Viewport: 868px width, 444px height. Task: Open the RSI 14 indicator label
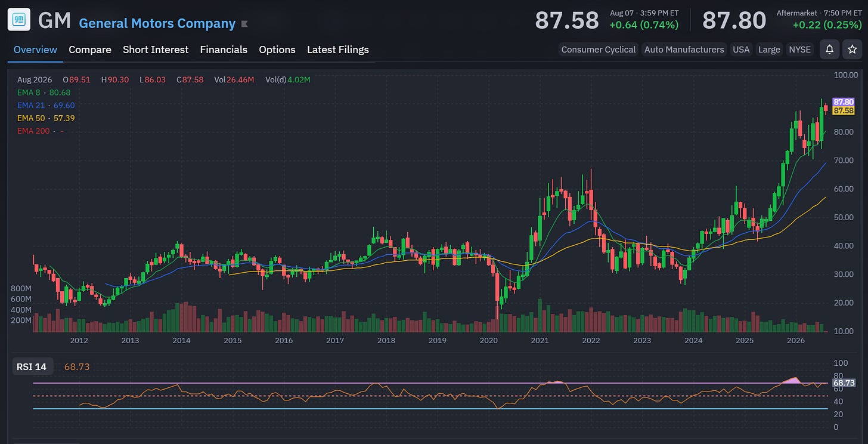[x=32, y=366]
